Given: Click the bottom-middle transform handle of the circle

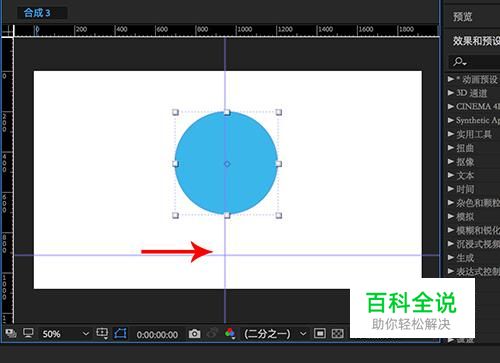Looking at the screenshot, I should point(227,215).
